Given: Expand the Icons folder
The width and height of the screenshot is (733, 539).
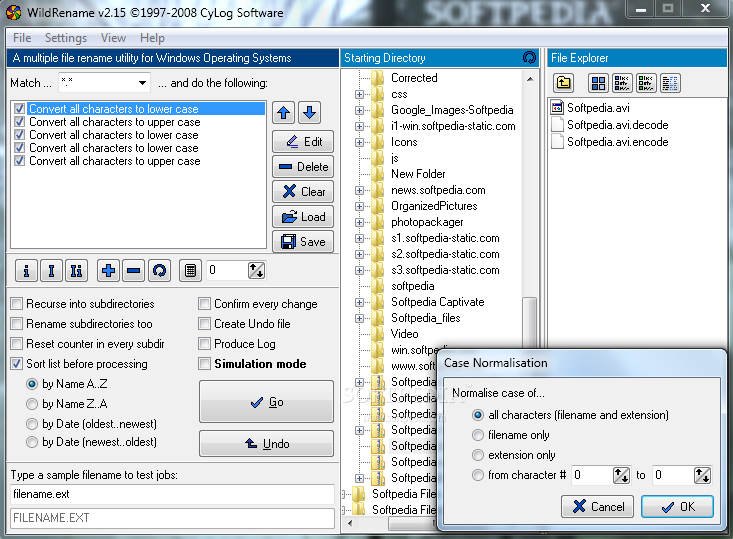Looking at the screenshot, I should (x=359, y=142).
